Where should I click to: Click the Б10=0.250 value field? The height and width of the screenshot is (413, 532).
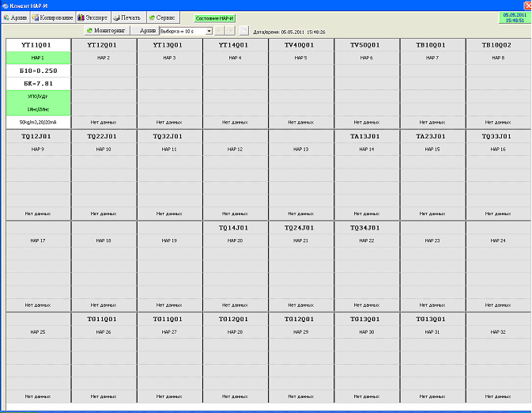pyautogui.click(x=38, y=70)
